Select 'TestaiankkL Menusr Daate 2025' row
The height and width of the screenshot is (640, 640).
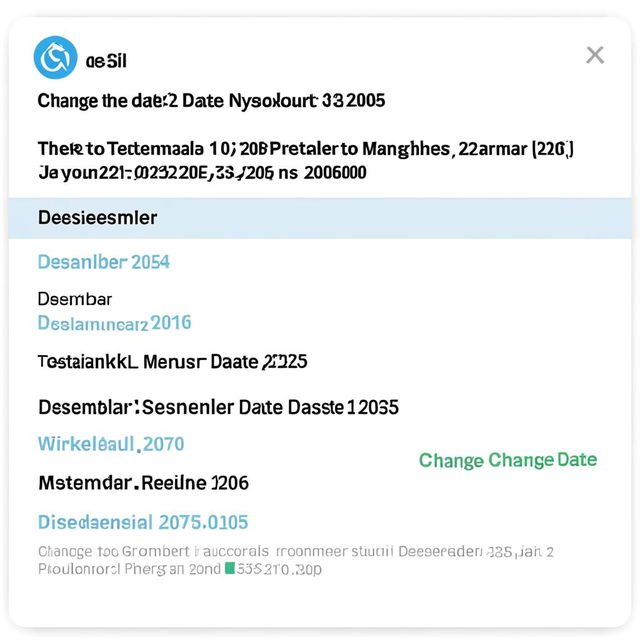click(x=172, y=362)
